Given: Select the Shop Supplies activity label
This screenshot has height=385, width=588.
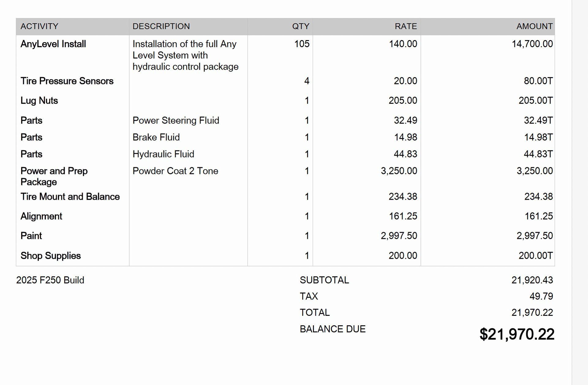Looking at the screenshot, I should click(51, 256).
